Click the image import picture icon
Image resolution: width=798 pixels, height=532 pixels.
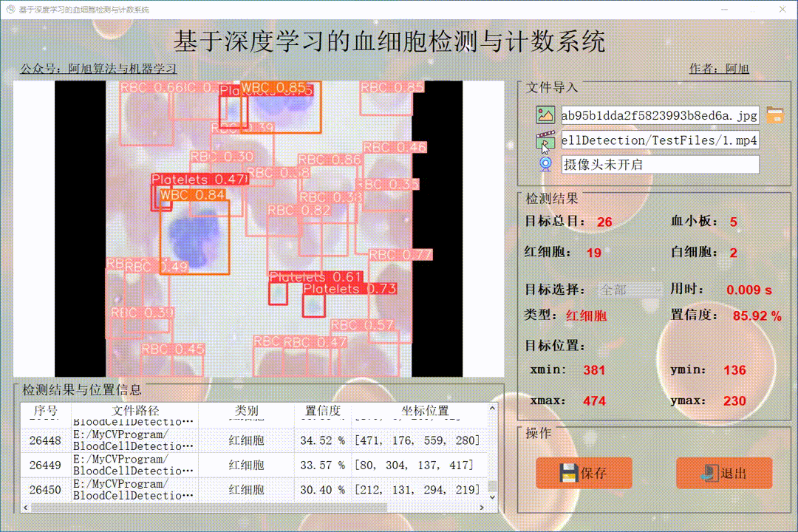[x=545, y=115]
